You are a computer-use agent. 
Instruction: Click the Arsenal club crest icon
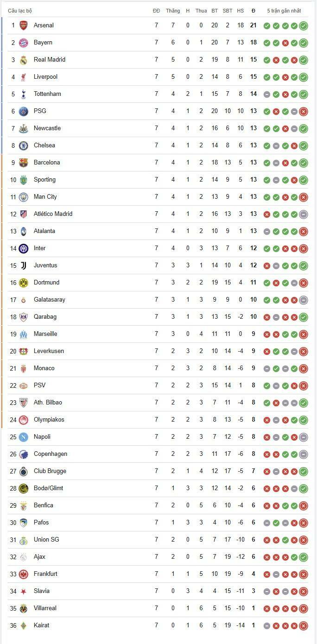coord(23,25)
